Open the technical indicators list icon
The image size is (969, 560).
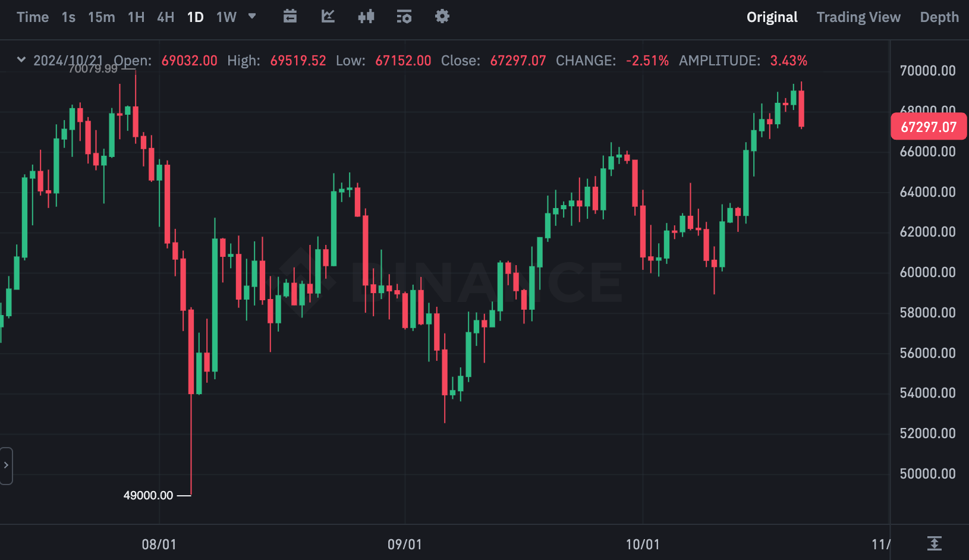click(x=404, y=17)
